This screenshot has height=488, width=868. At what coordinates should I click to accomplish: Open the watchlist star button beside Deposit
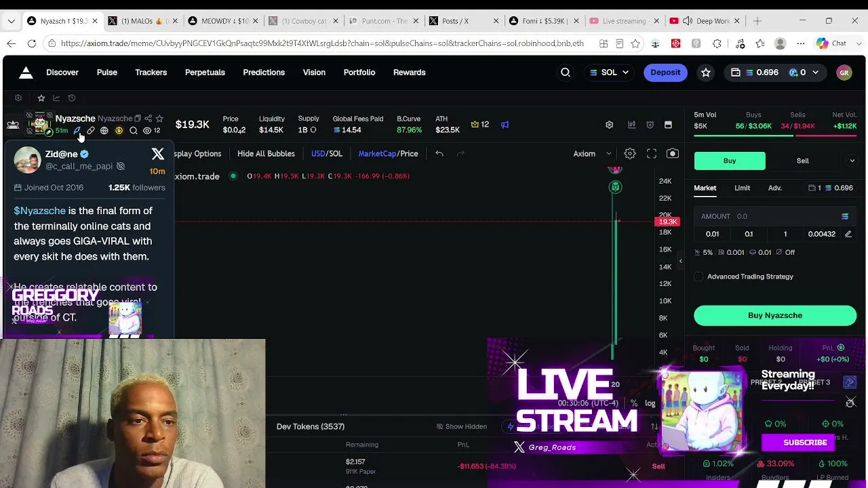[x=706, y=73]
